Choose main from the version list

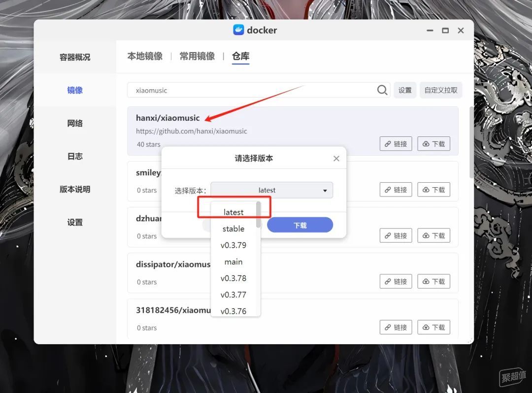point(233,262)
